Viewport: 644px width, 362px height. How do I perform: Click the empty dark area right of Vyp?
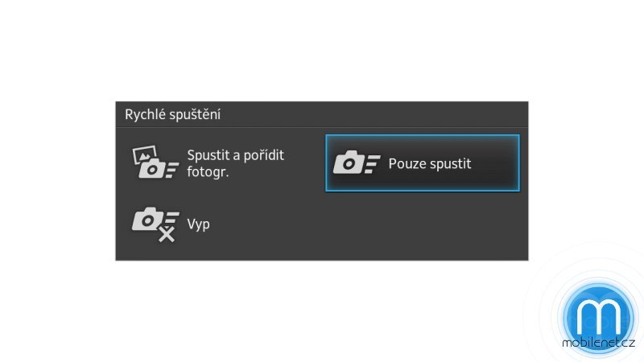402,225
